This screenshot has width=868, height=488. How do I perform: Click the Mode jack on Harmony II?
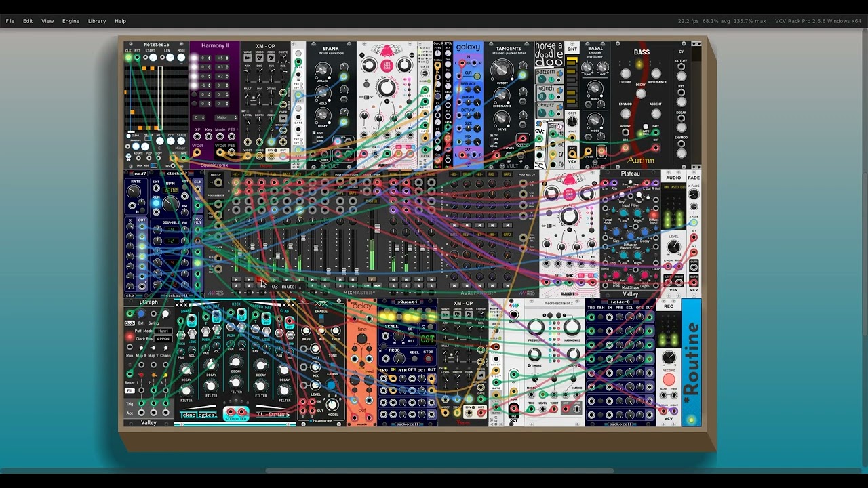pyautogui.click(x=220, y=136)
